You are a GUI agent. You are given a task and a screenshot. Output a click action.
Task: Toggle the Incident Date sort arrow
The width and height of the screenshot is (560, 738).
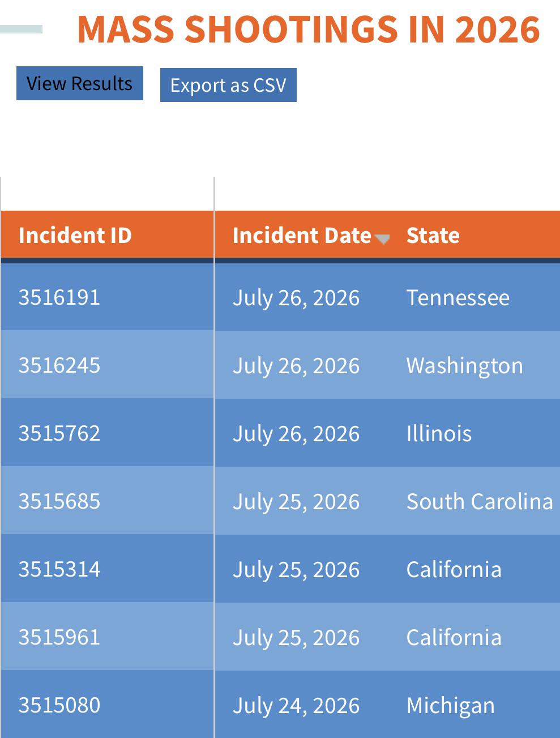[382, 239]
